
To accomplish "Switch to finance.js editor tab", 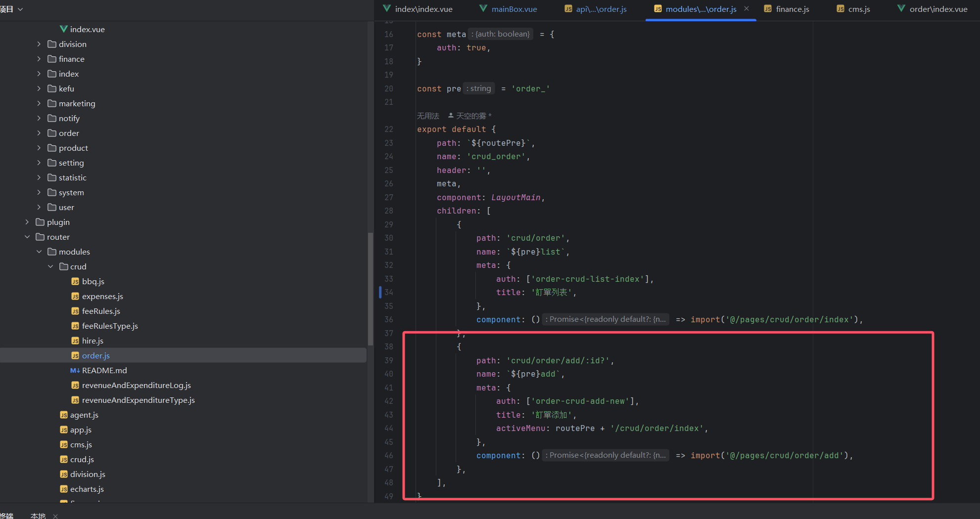I will [787, 9].
